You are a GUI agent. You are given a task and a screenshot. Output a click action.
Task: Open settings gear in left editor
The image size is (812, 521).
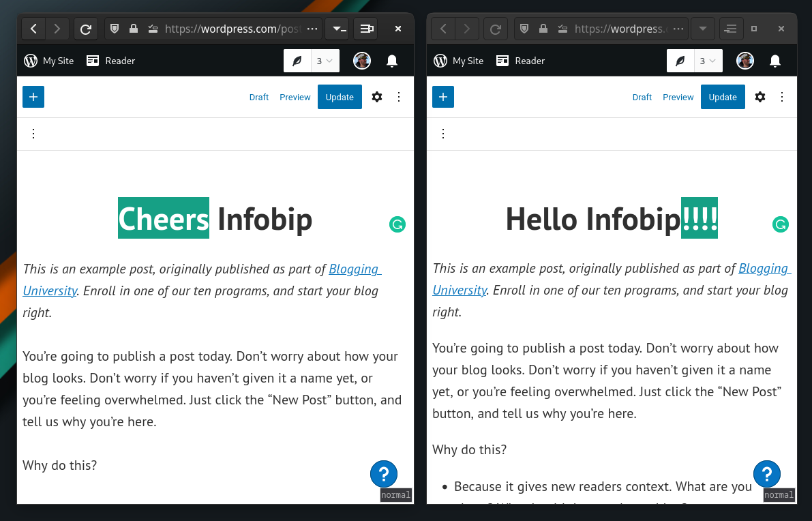(377, 97)
